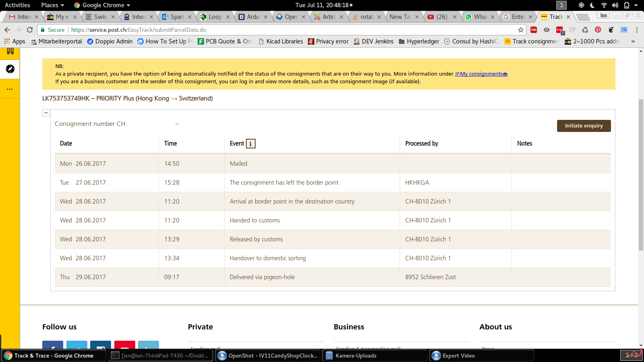Toggle night light moon icon in top bar
The width and height of the screenshot is (644, 362).
tap(592, 5)
